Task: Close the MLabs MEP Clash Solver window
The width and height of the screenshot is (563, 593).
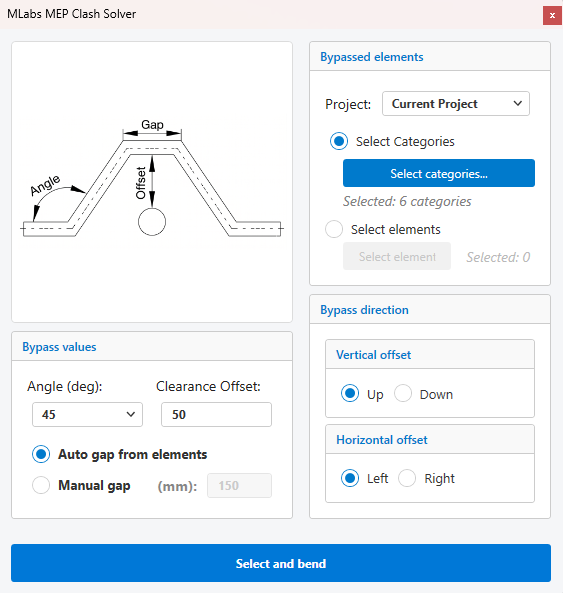Action: tap(552, 16)
